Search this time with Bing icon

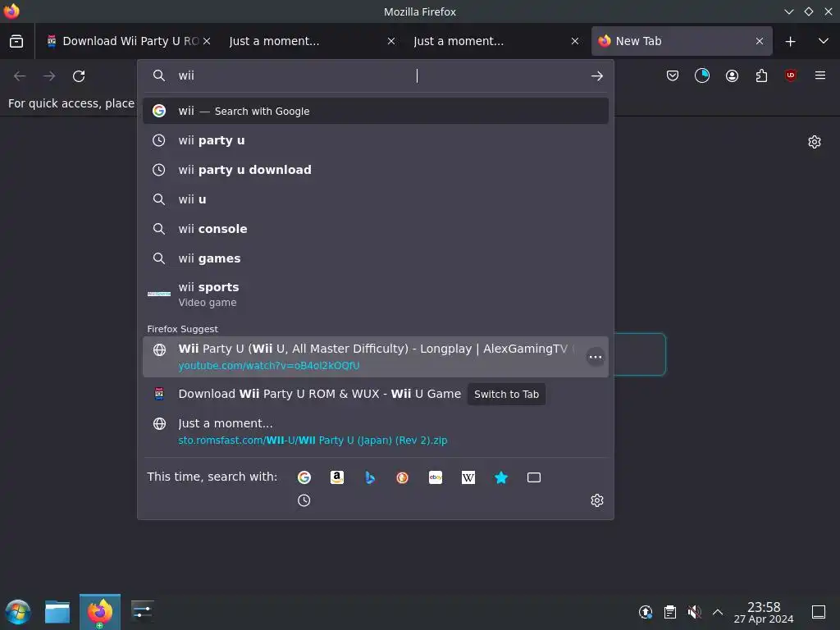tap(370, 477)
